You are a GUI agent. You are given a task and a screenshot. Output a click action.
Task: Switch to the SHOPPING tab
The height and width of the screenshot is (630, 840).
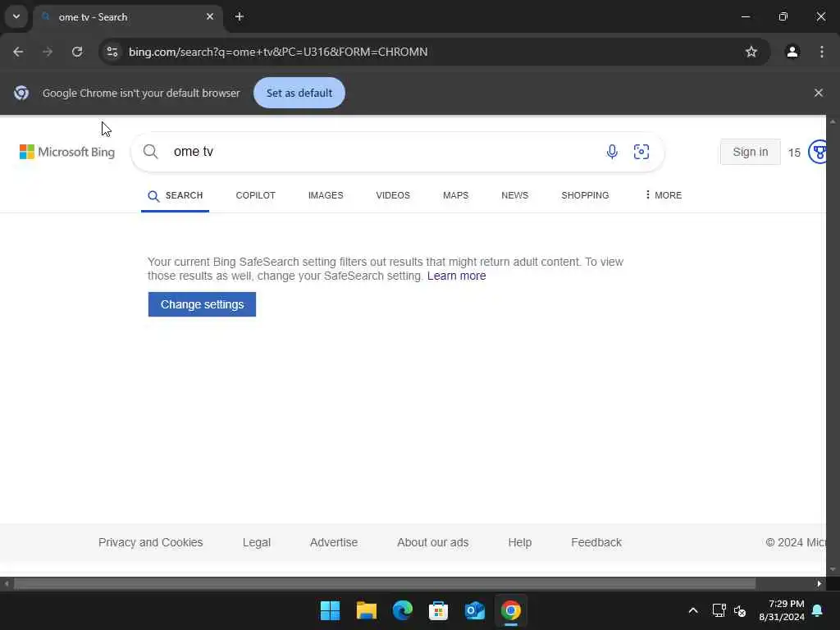[585, 195]
